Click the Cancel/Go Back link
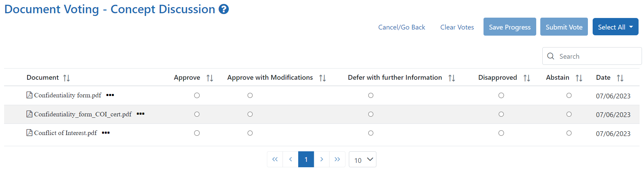Viewport: 644px width, 172px height. [x=402, y=27]
